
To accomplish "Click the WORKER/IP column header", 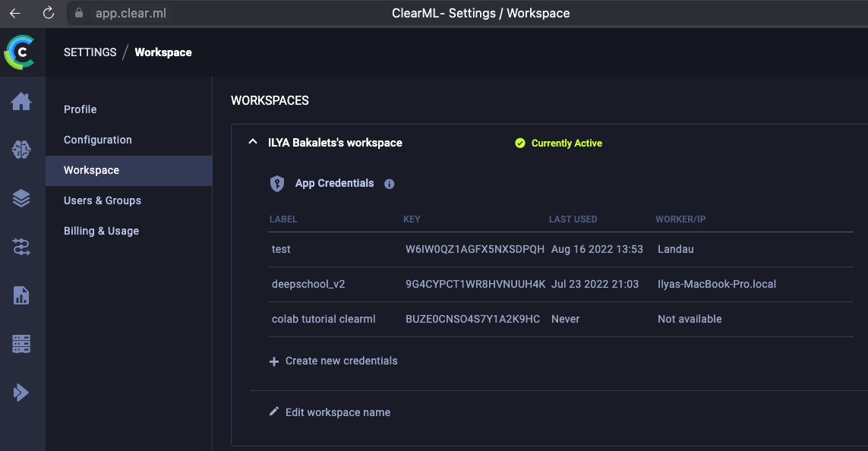I will [680, 219].
